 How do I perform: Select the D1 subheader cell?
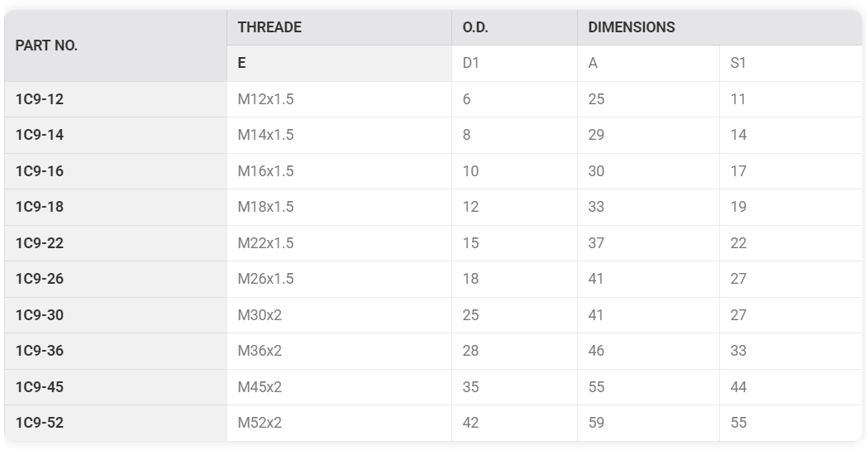514,63
